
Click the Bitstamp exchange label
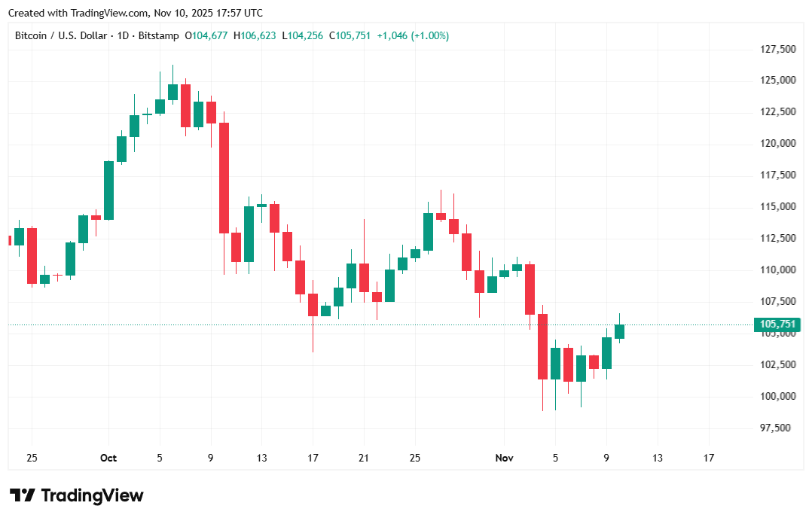[x=158, y=35]
